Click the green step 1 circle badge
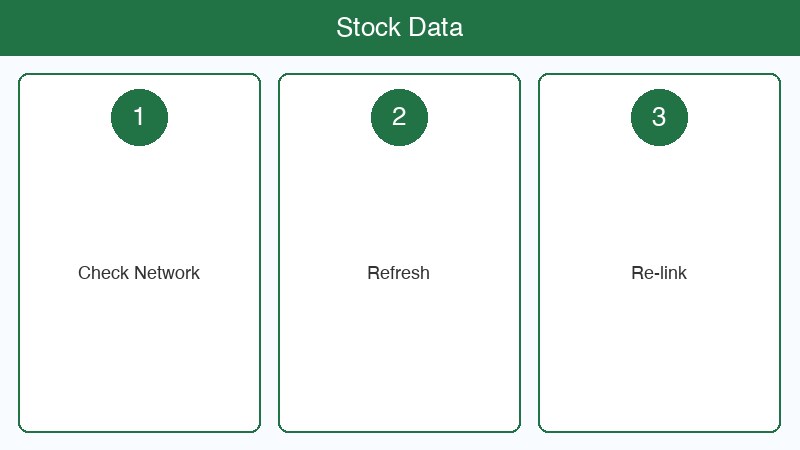Image resolution: width=800 pixels, height=450 pixels. click(139, 117)
